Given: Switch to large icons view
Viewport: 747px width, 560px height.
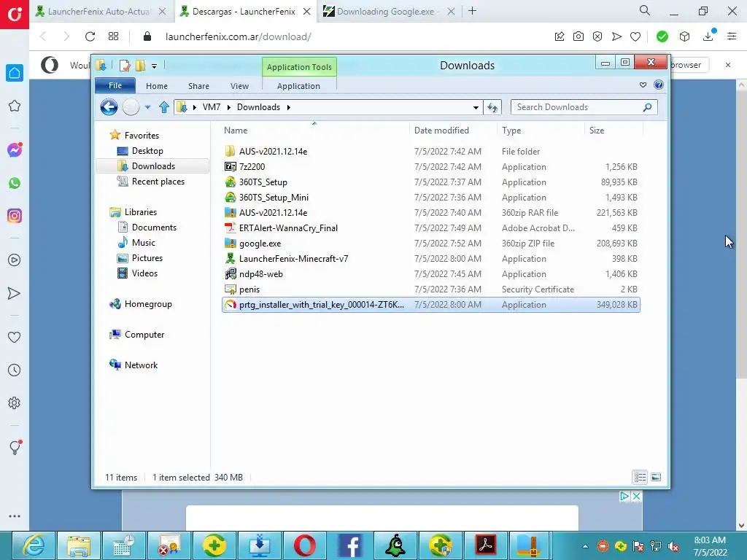Looking at the screenshot, I should pos(656,477).
